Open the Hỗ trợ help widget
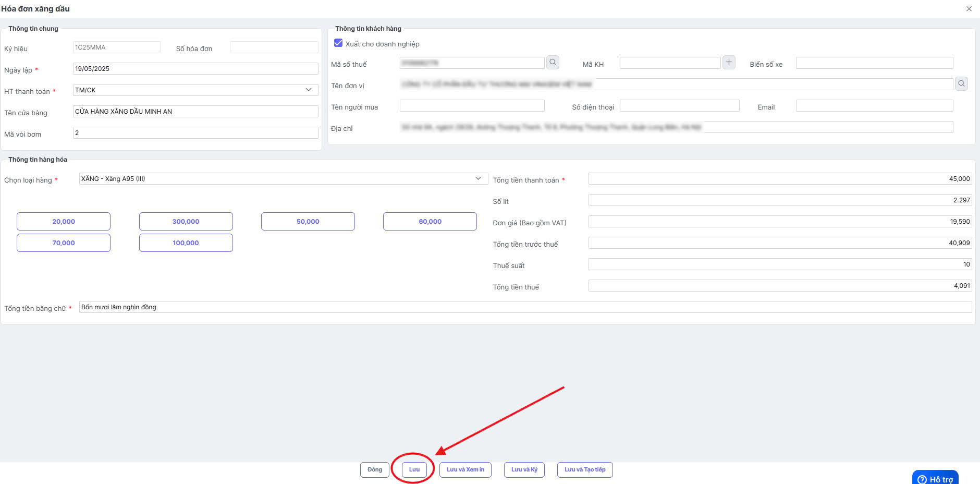The width and height of the screenshot is (980, 484). [936, 478]
